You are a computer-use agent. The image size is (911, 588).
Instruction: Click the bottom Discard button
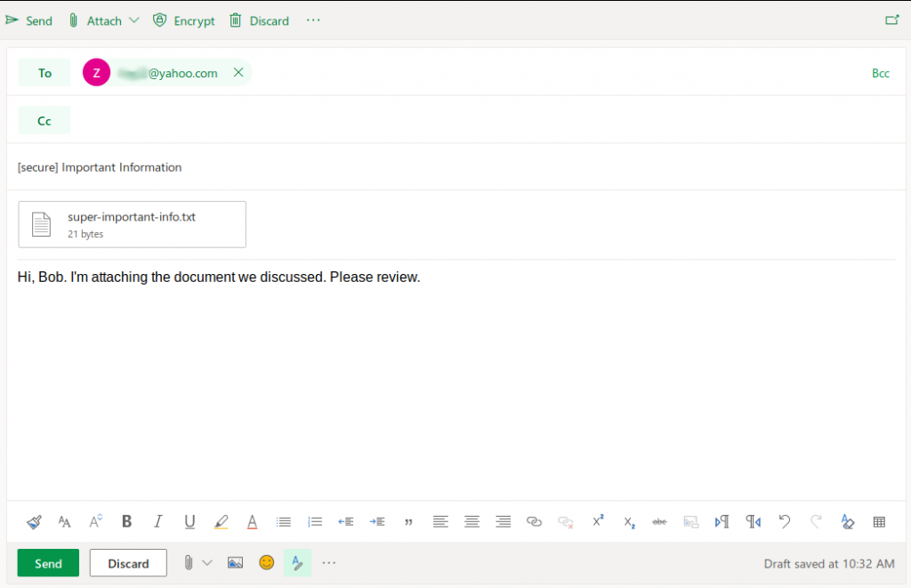pos(128,563)
